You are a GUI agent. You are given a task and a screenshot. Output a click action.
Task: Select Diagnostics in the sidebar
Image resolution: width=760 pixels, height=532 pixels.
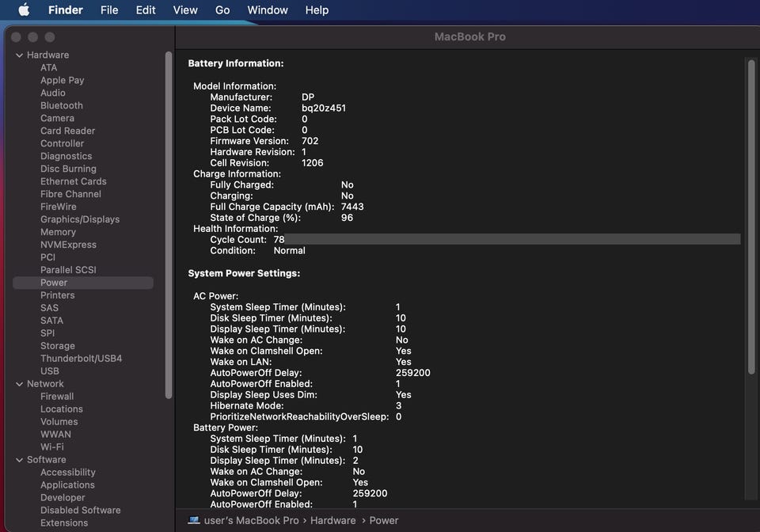[x=66, y=156]
